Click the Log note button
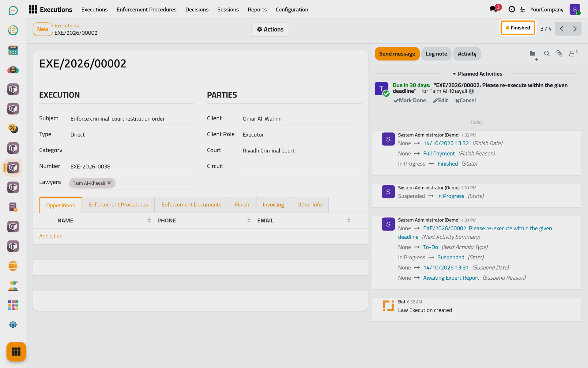588x368 pixels. tap(436, 54)
